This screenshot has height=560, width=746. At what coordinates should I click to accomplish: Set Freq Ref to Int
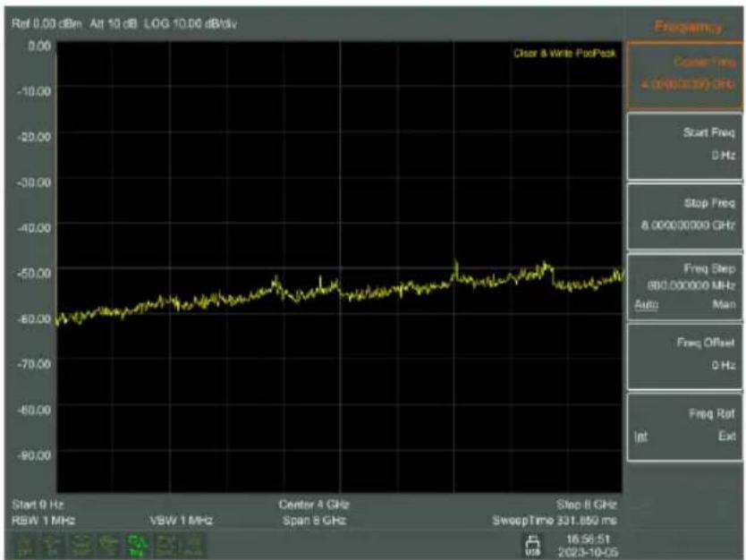click(x=640, y=437)
